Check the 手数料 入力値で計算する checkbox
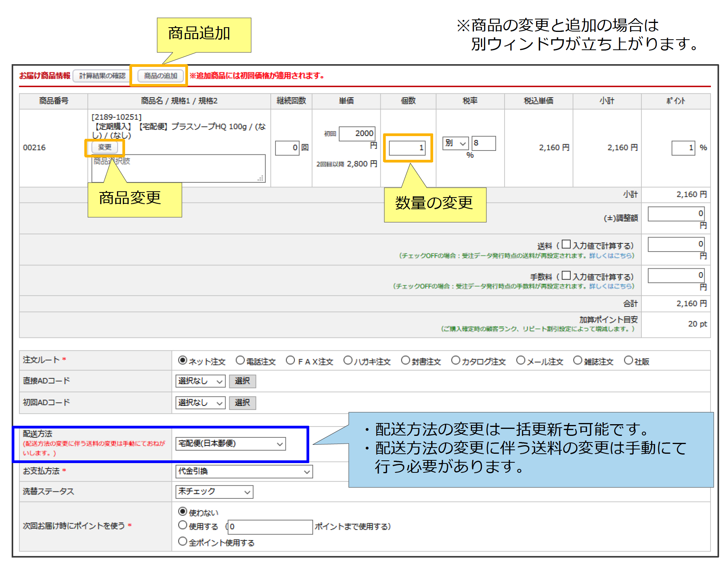Image resolution: width=728 pixels, height=563 pixels. 566,276
